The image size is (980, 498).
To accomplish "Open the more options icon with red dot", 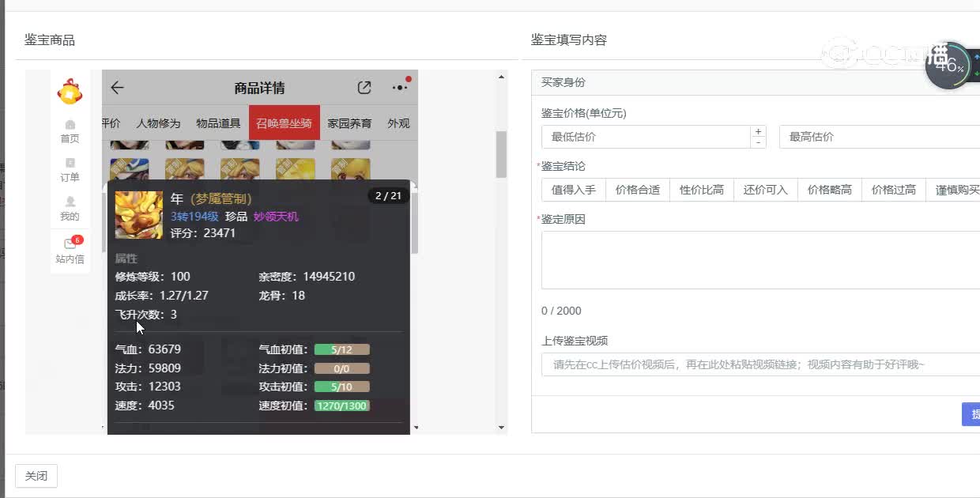I will (x=400, y=89).
